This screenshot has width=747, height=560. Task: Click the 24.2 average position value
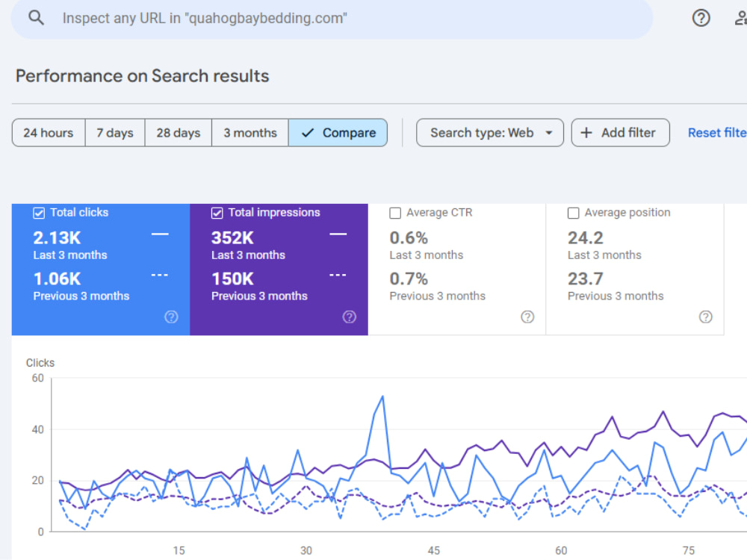586,237
